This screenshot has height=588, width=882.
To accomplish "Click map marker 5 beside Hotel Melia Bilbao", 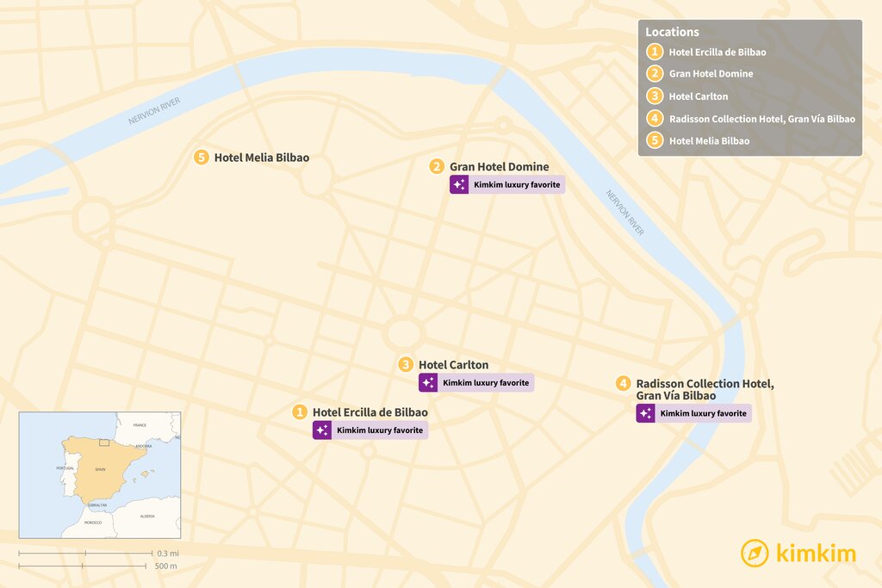I will tap(202, 158).
